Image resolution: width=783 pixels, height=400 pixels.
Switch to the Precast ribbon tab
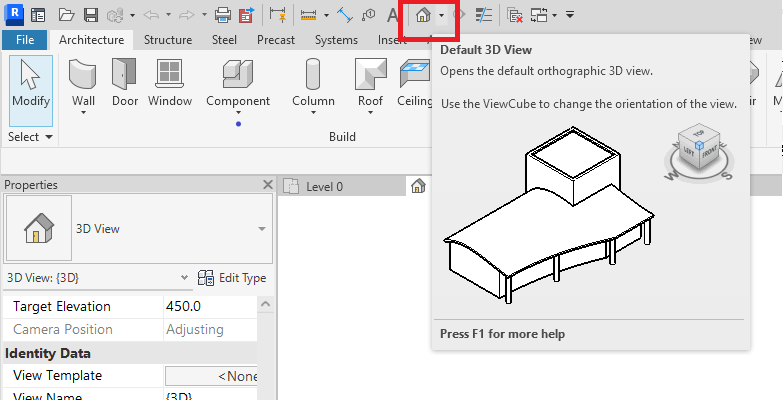(x=276, y=40)
